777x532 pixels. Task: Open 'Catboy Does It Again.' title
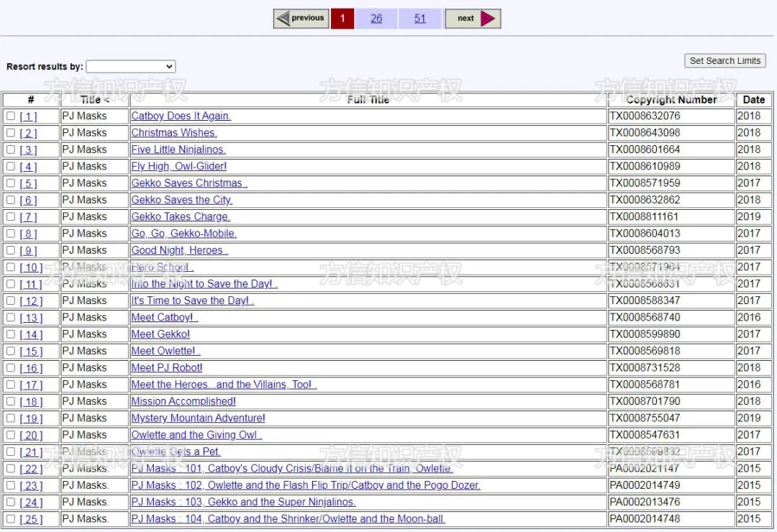coord(181,116)
